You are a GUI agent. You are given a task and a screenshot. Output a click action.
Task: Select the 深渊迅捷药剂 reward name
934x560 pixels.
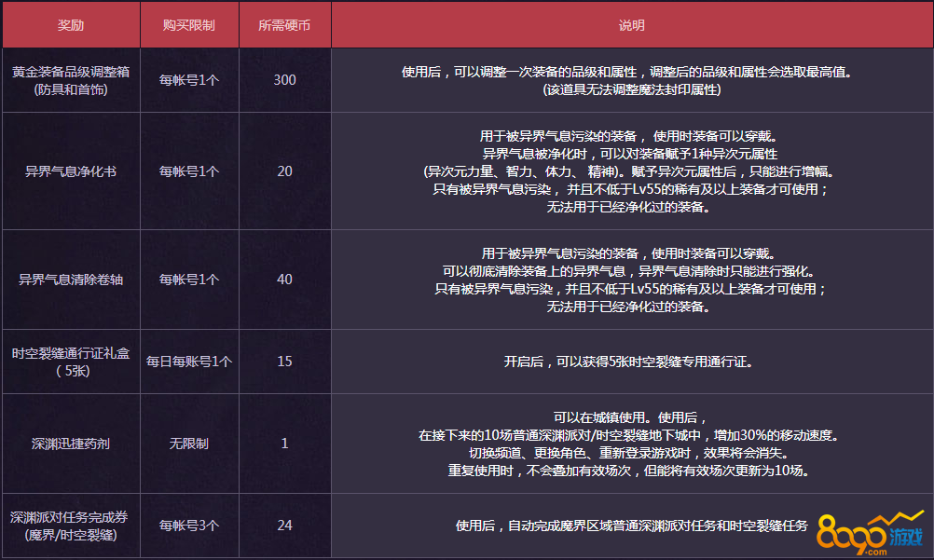point(71,444)
